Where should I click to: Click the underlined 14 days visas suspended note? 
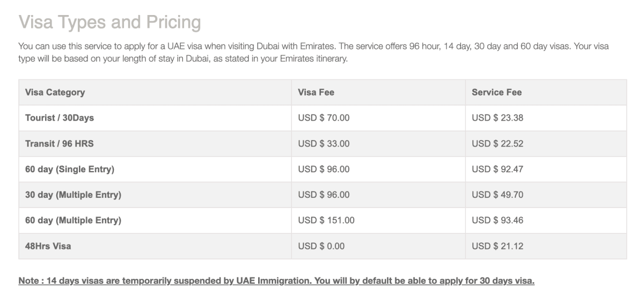[276, 281]
